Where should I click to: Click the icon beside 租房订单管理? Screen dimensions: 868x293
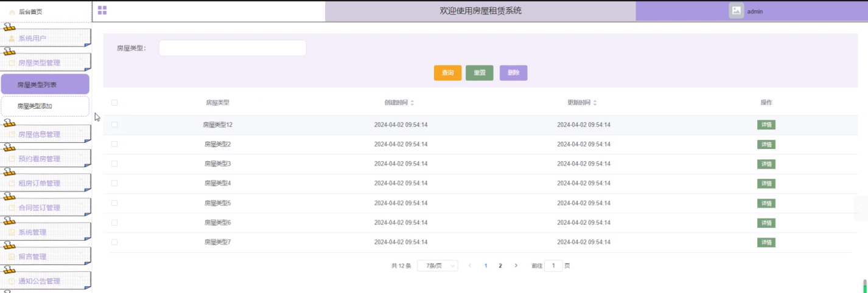12,183
